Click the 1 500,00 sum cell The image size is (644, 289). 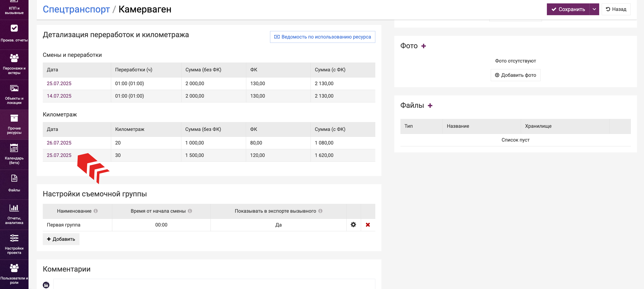pos(213,155)
